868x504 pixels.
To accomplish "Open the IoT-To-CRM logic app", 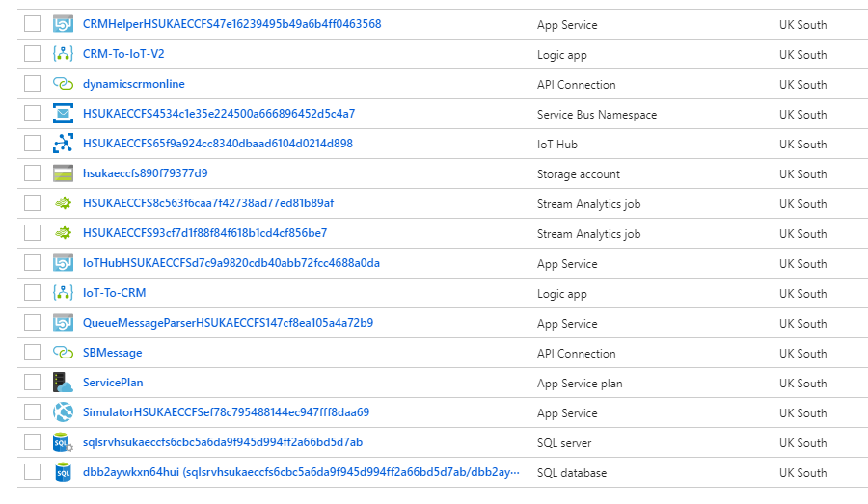I will (115, 293).
